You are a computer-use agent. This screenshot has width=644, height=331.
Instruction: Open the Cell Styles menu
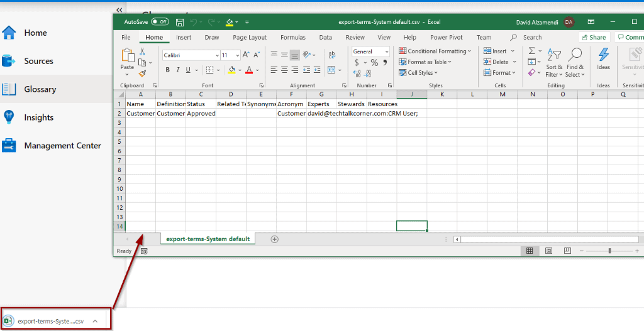point(418,73)
